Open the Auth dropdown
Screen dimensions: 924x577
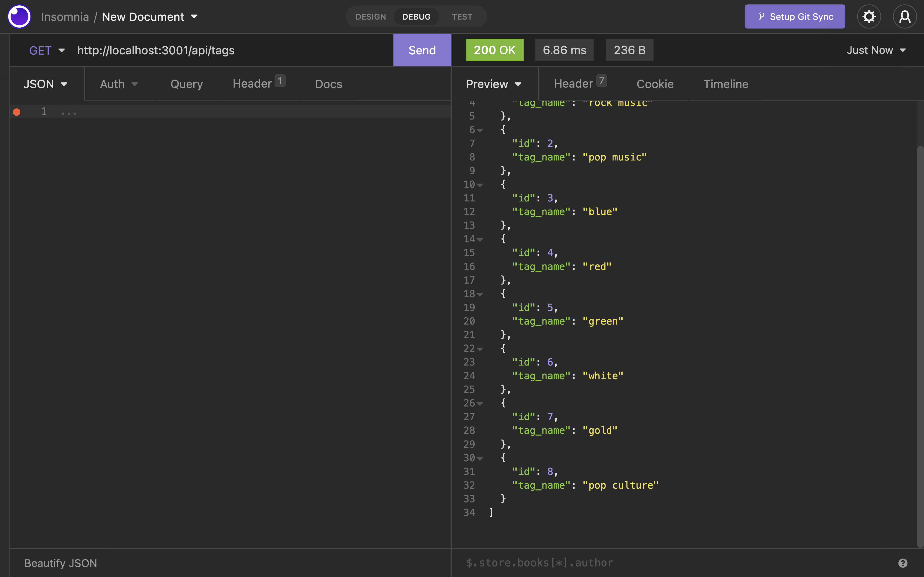point(118,84)
